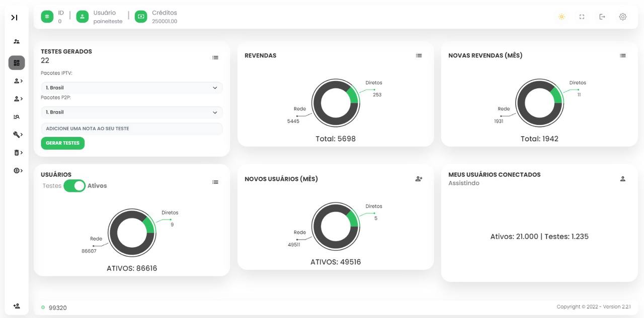Expand the sidebar with the arrow icon
Screen dimensions: 644x318
pos(14,18)
